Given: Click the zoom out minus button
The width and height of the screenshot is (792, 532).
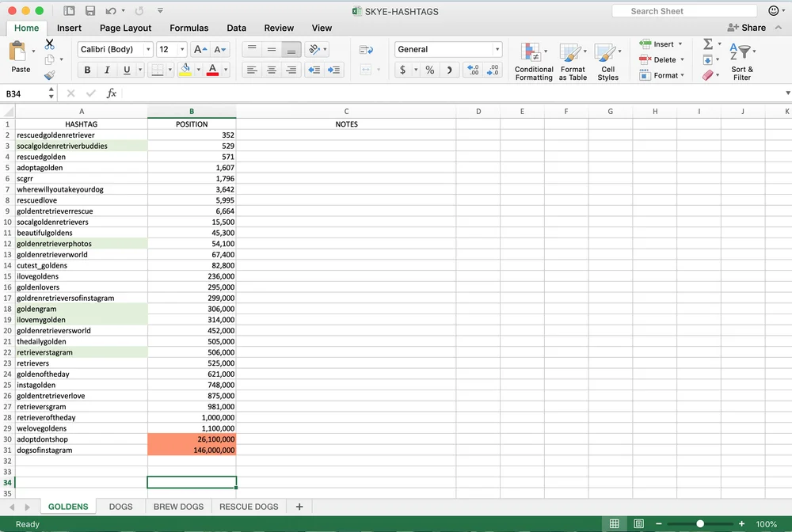Looking at the screenshot, I should click(659, 524).
